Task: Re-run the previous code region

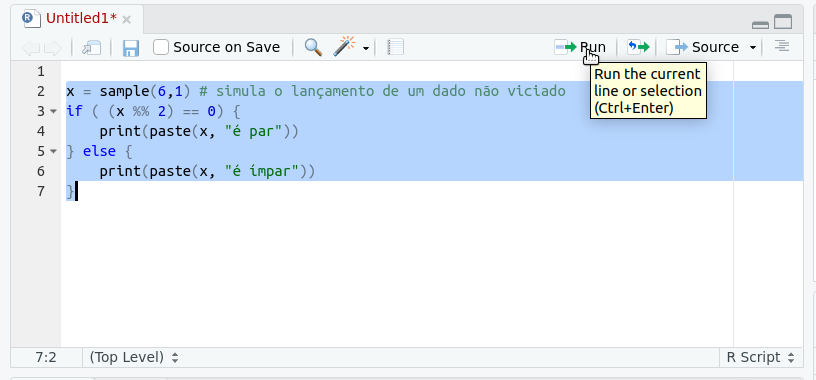Action: (x=638, y=47)
